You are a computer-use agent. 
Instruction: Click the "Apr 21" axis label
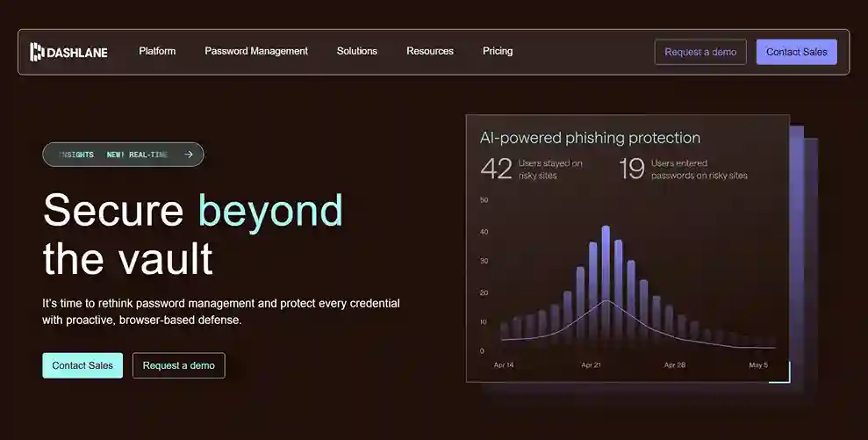point(591,365)
